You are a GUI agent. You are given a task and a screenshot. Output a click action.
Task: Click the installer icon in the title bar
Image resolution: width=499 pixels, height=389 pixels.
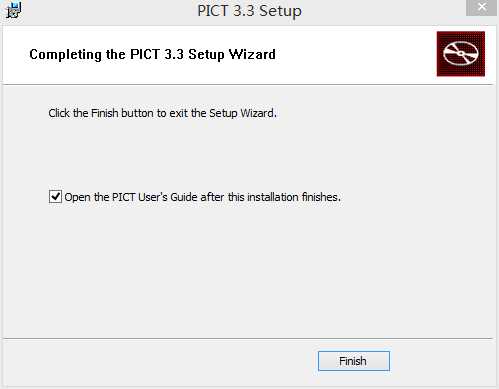(x=14, y=10)
